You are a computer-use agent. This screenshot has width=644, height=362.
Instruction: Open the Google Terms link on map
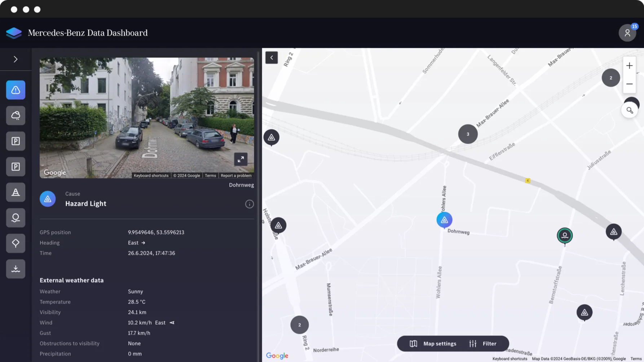pos(636,358)
